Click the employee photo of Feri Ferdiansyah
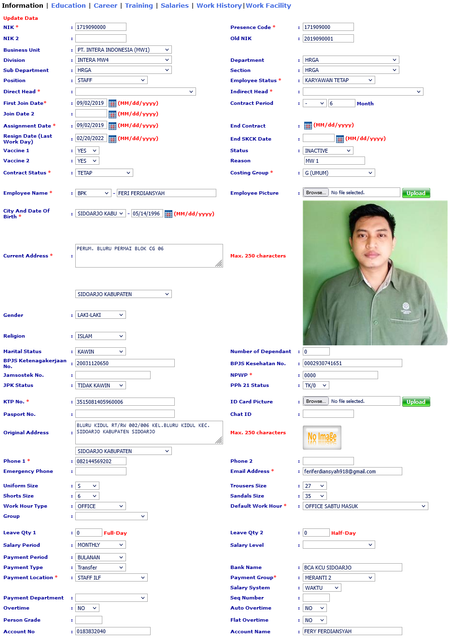Viewport: 450px width, 640px height. point(375,273)
